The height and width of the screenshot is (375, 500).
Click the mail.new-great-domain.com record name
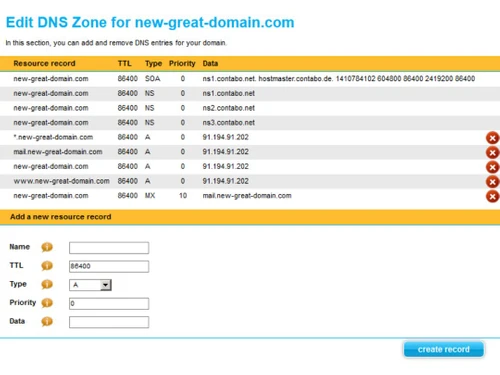tap(58, 152)
